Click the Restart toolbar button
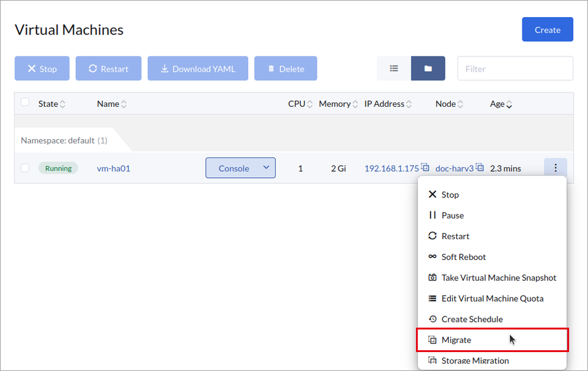 point(108,68)
